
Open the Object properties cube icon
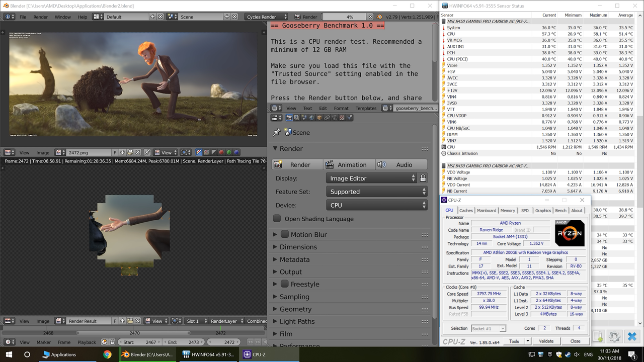(319, 118)
